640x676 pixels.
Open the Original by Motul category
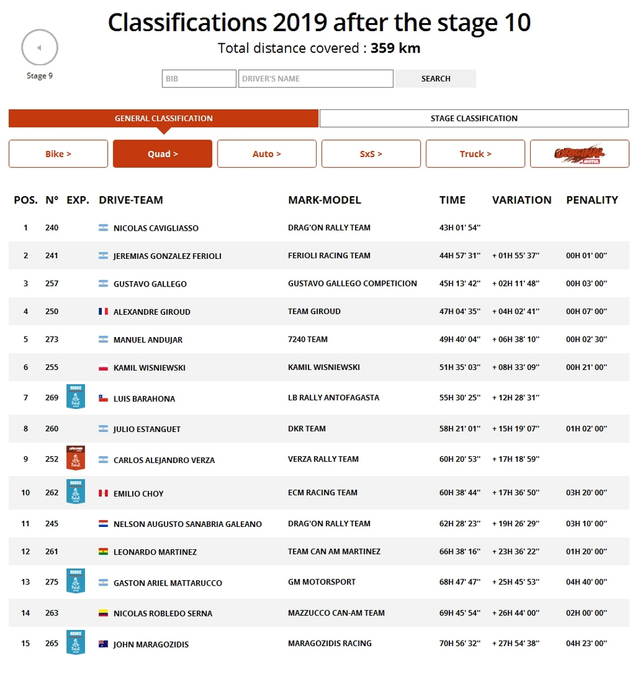(x=579, y=154)
